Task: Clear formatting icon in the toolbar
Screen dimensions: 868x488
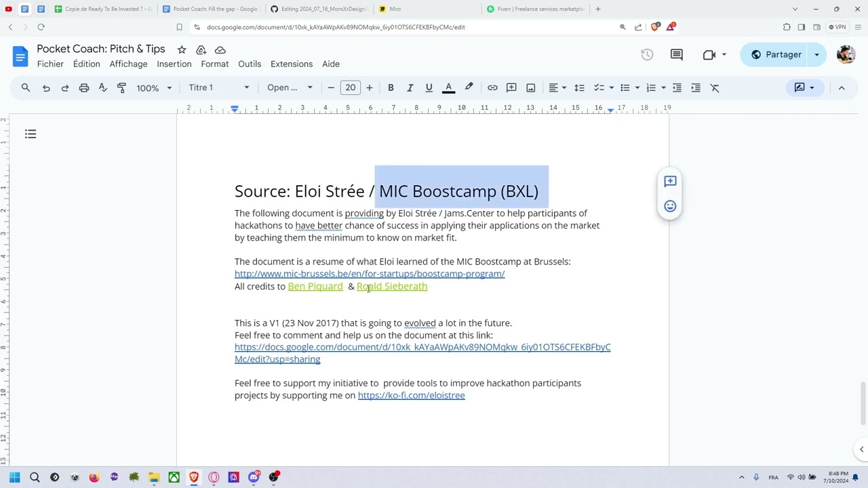Action: tap(715, 87)
